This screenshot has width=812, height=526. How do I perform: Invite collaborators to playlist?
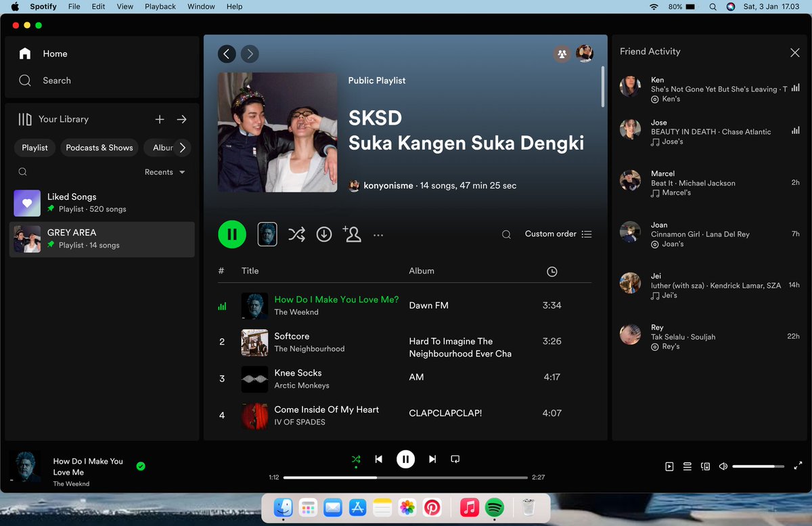pyautogui.click(x=352, y=234)
